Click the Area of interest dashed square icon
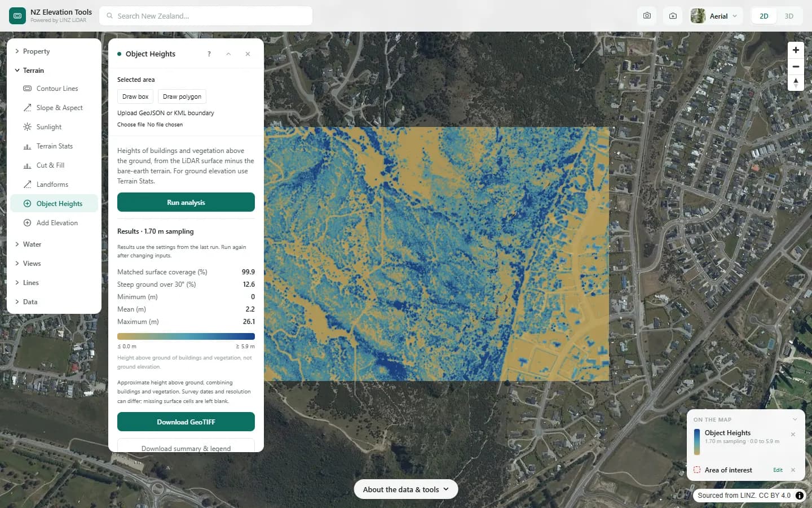Image resolution: width=812 pixels, height=508 pixels. coord(697,470)
